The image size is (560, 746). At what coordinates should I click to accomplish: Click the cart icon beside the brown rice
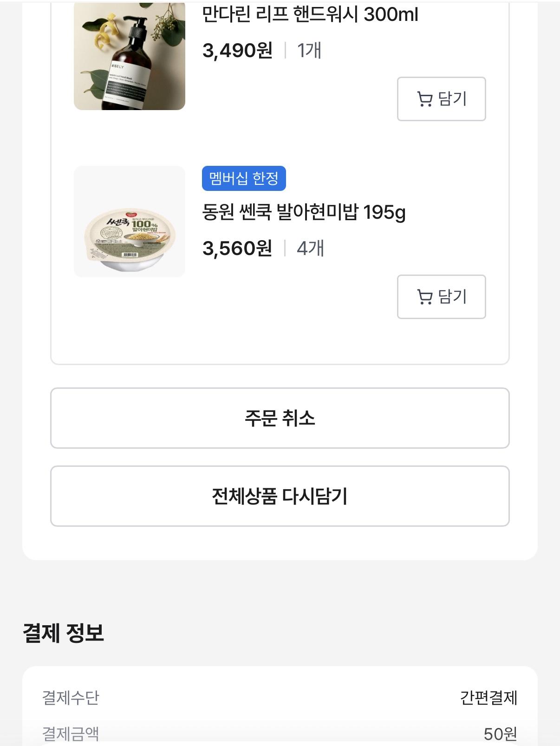coord(424,297)
